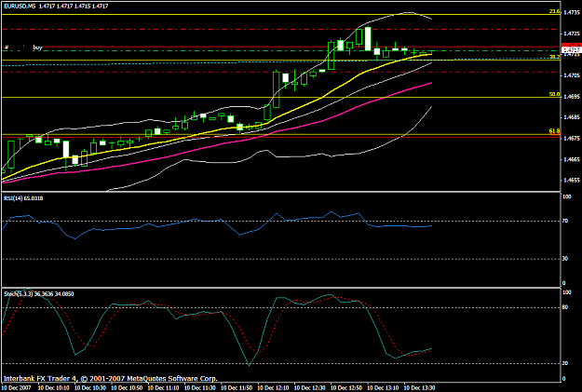This screenshot has height=392, width=582.
Task: Click the 80 level on Stochastic scale
Action: click(565, 307)
